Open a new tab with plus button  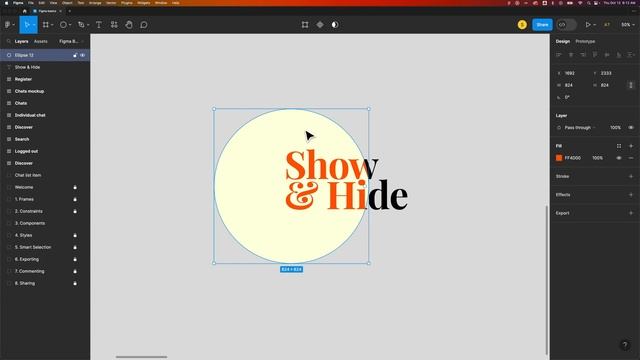click(69, 11)
